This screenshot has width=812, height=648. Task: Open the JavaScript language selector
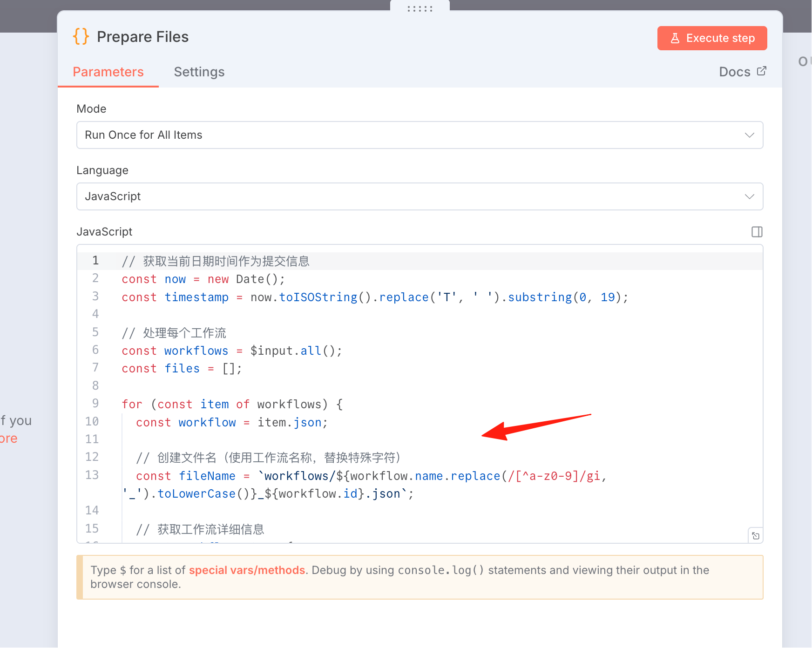pyautogui.click(x=420, y=196)
